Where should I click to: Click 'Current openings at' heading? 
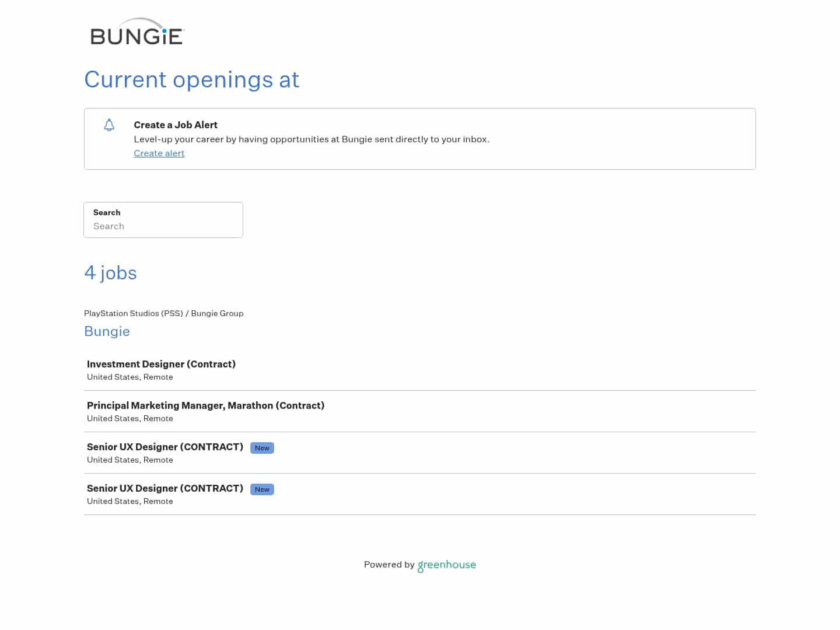[192, 80]
